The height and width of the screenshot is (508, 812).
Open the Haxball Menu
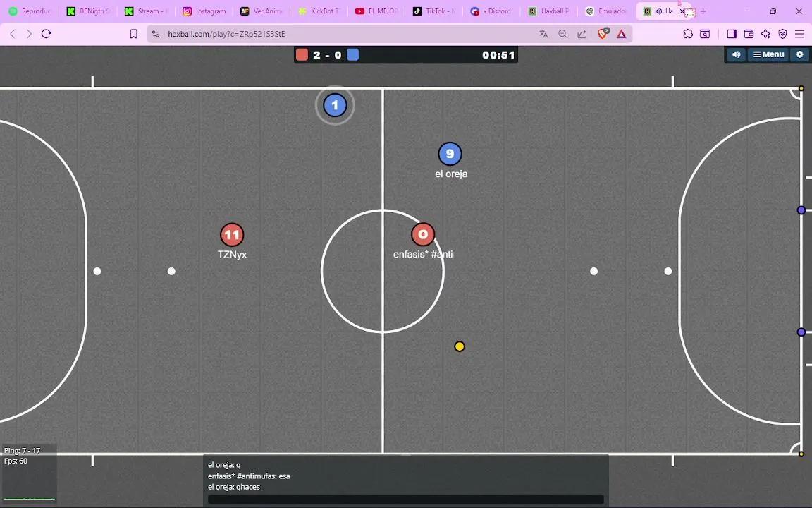768,54
